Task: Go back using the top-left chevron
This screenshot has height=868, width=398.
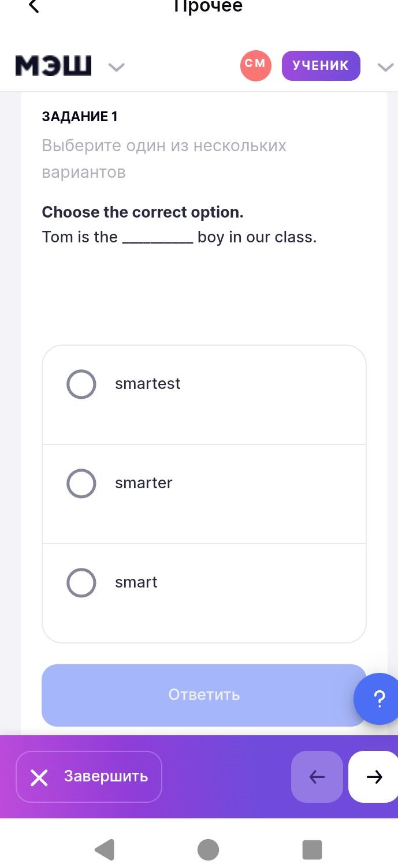Action: [x=34, y=6]
